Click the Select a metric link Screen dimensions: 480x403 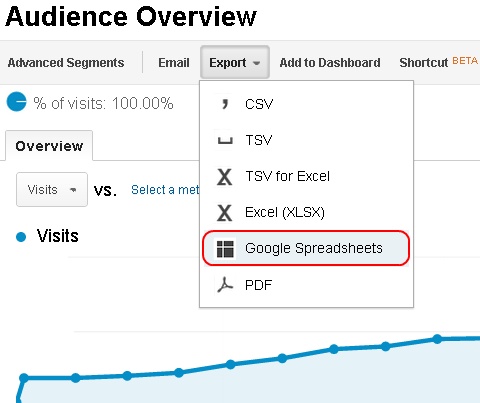165,190
